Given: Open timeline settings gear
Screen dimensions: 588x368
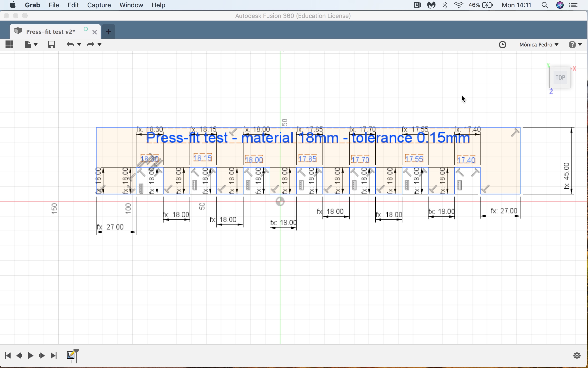Looking at the screenshot, I should point(577,356).
